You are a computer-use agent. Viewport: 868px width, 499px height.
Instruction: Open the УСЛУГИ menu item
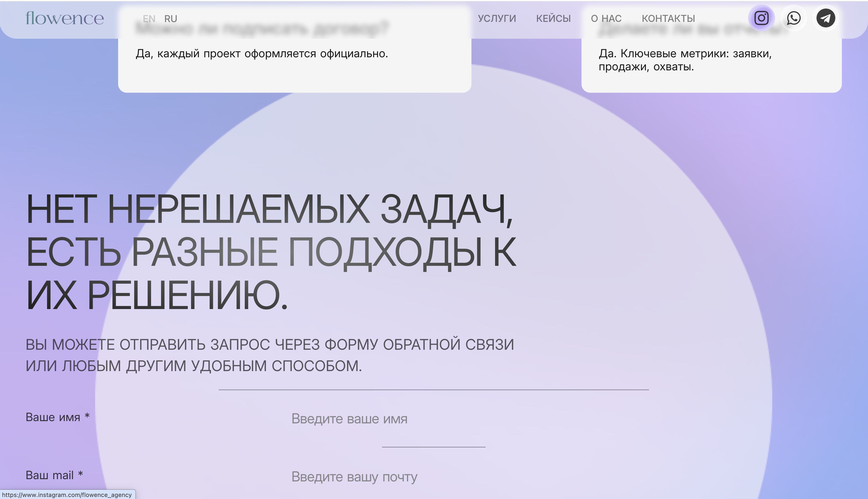[497, 19]
